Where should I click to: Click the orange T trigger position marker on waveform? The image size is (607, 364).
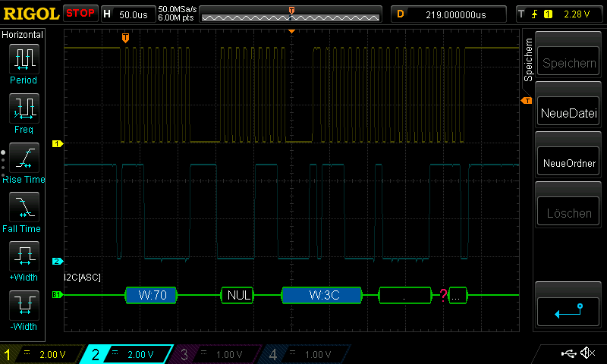point(125,37)
